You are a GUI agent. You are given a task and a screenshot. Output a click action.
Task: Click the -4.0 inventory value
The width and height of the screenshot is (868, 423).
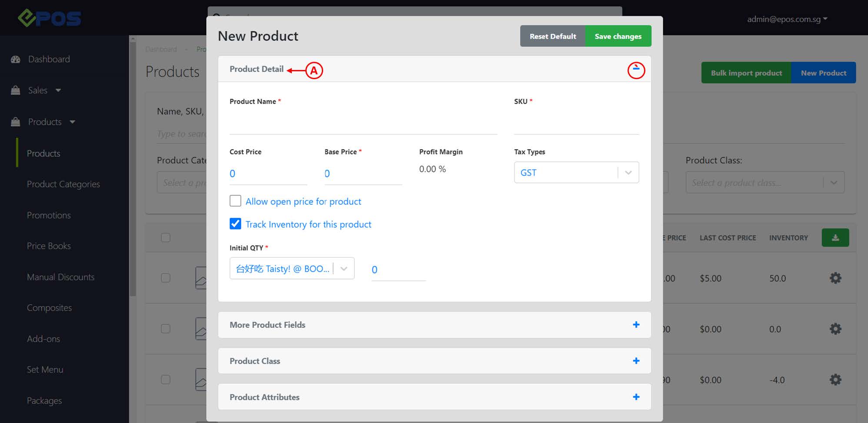(777, 380)
